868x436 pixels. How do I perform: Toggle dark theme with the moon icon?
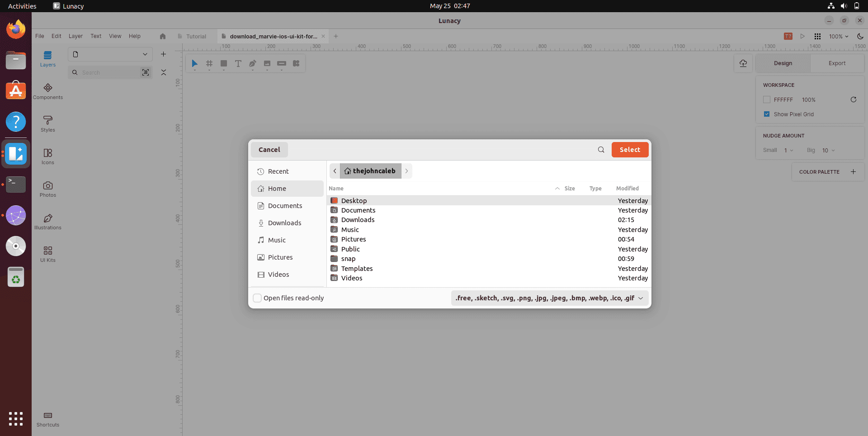[x=861, y=36]
